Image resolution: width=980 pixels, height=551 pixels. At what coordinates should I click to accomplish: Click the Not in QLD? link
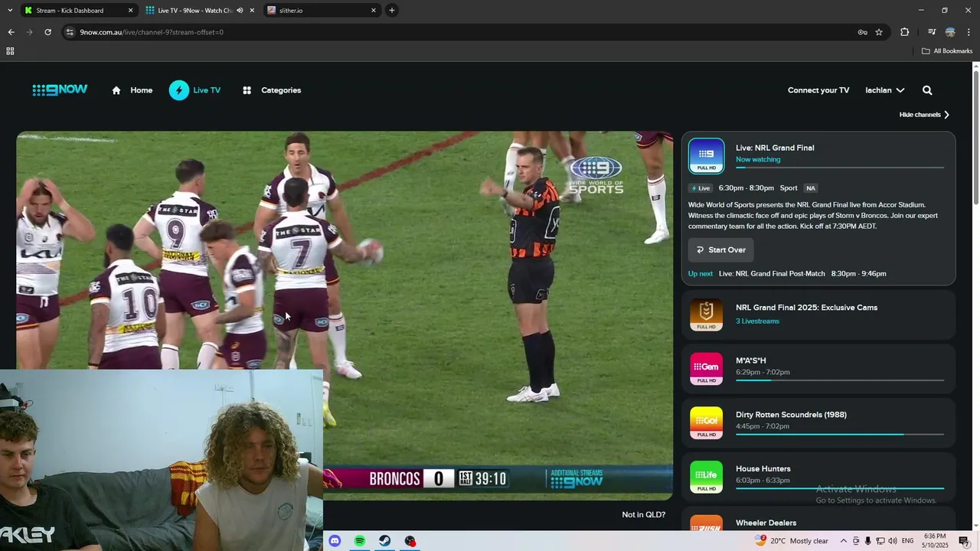[x=644, y=515]
